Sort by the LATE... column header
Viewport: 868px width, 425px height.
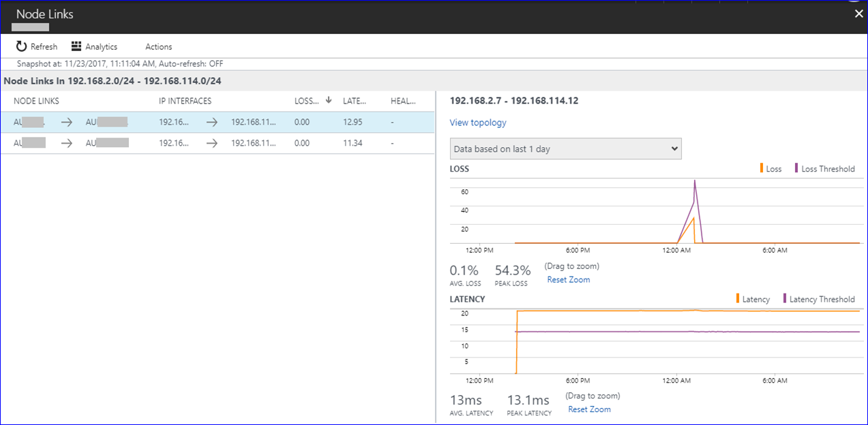tap(355, 101)
